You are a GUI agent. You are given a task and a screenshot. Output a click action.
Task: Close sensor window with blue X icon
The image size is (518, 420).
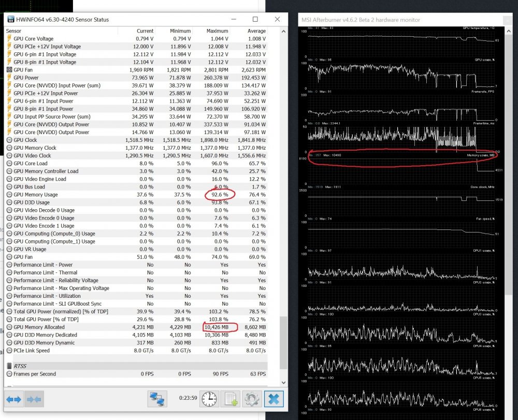coord(273,399)
